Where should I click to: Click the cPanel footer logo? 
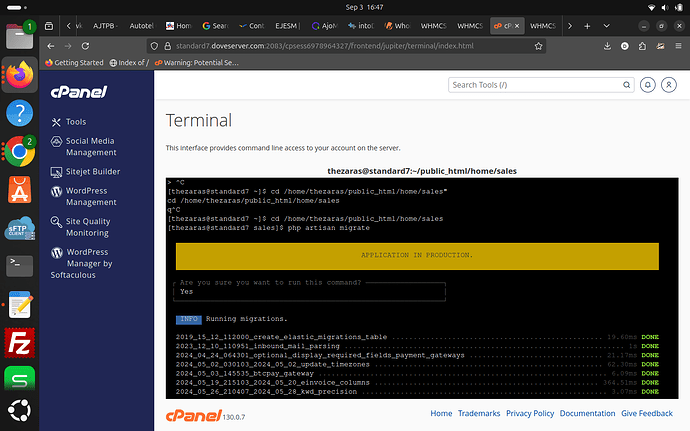click(194, 415)
